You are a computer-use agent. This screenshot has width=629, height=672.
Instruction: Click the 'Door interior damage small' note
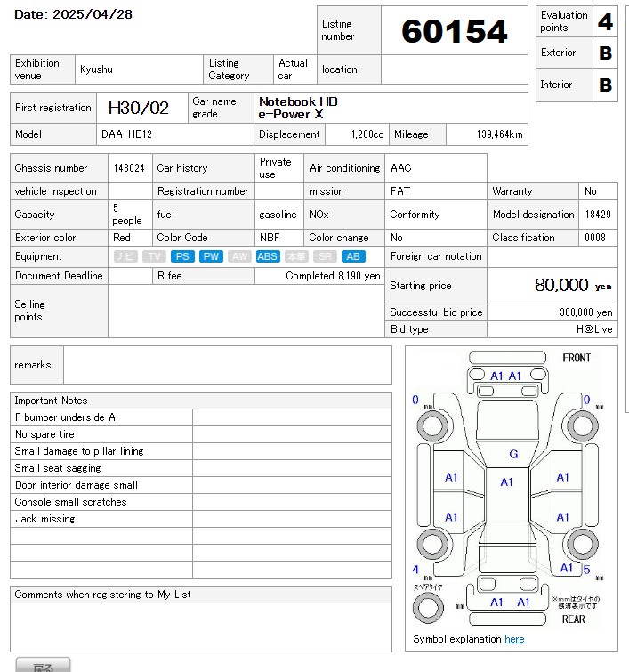pyautogui.click(x=77, y=485)
